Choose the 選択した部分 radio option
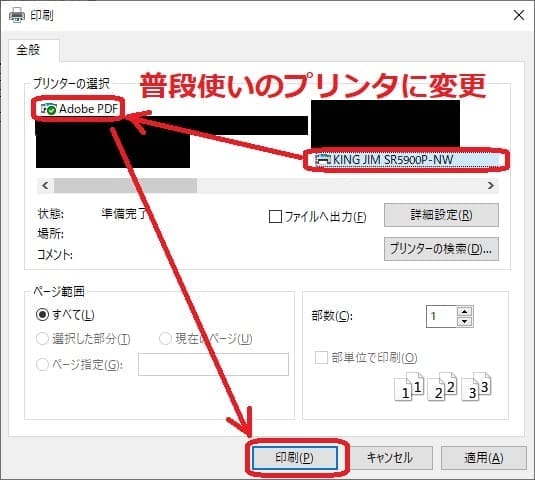 click(42, 339)
